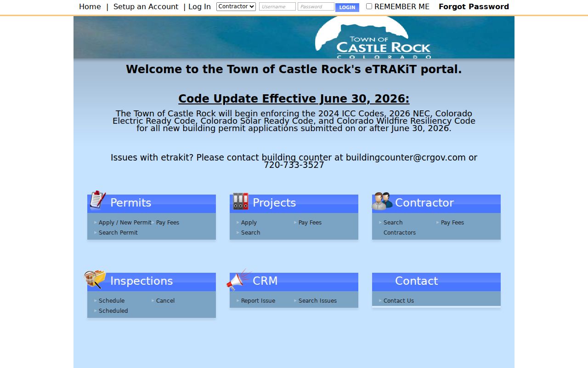Open Search Contractors link
The width and height of the screenshot is (588, 368).
[x=400, y=227]
